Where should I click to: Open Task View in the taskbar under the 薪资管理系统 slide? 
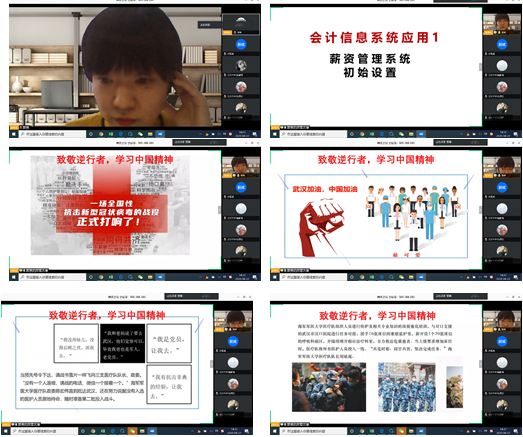tap(352, 134)
